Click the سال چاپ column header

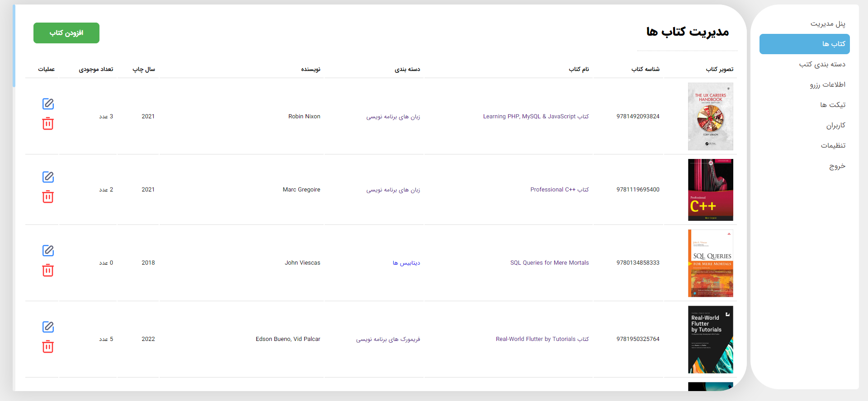pyautogui.click(x=144, y=69)
